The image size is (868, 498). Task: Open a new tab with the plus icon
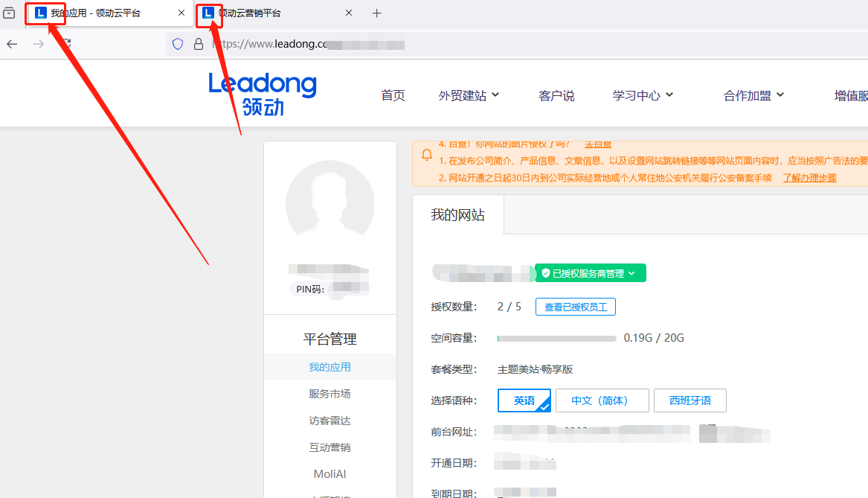[377, 13]
